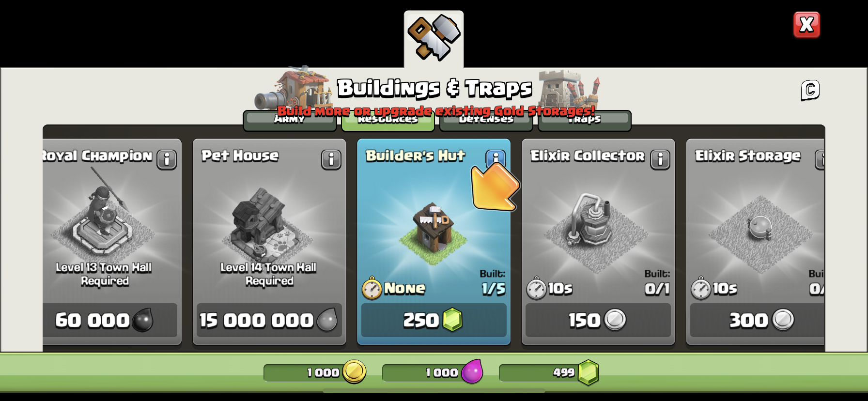
Task: Open the hammer and saw shop tab
Action: [434, 39]
